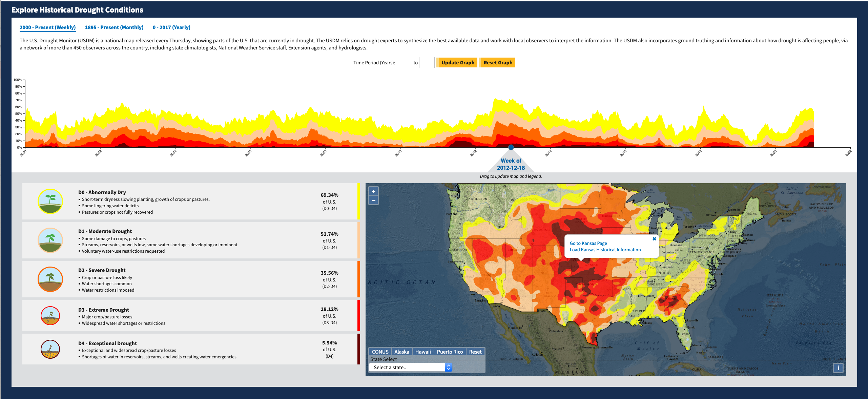Open the map info 'i' button
Viewport: 868px width, 399px height.
[x=838, y=368]
